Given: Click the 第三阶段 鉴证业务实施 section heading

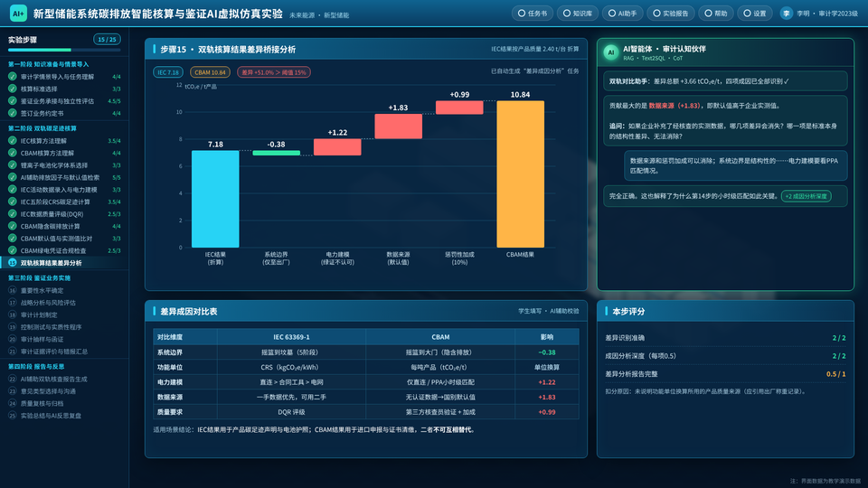Looking at the screenshot, I should click(x=39, y=277).
